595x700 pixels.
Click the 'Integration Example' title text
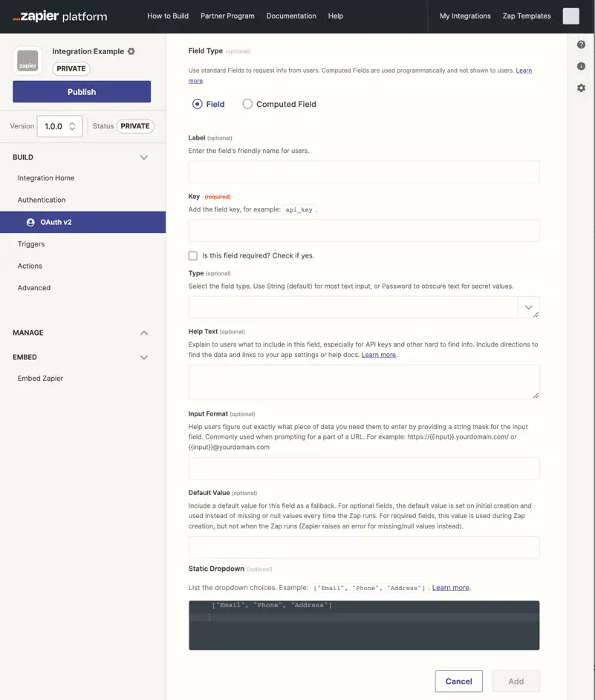pos(88,51)
